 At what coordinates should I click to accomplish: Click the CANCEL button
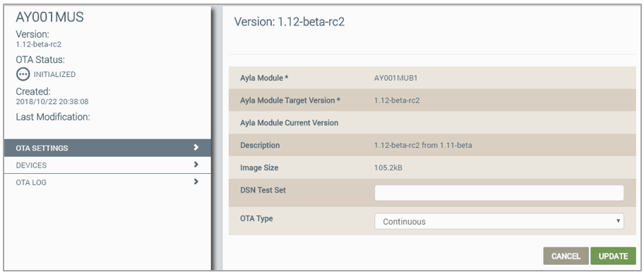point(566,256)
